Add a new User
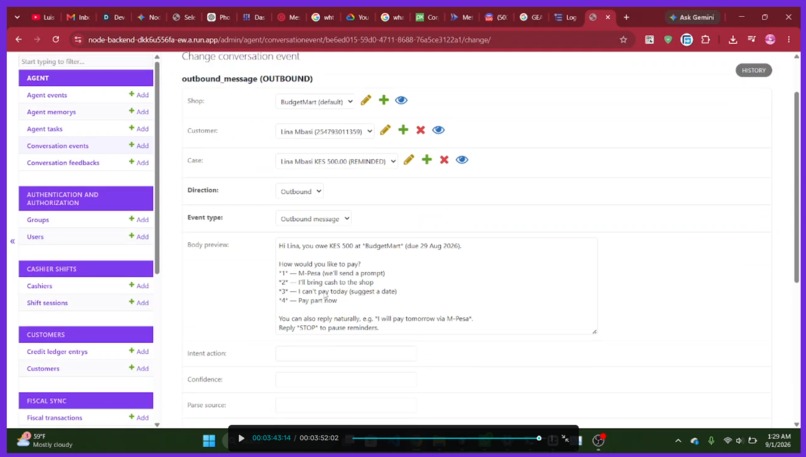Viewport: 806px width, 457px height. pyautogui.click(x=139, y=236)
